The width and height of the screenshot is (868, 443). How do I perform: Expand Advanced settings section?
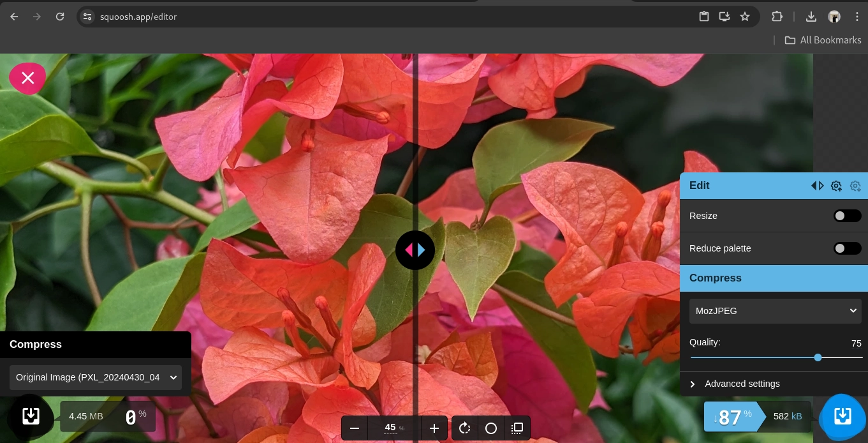click(x=742, y=384)
